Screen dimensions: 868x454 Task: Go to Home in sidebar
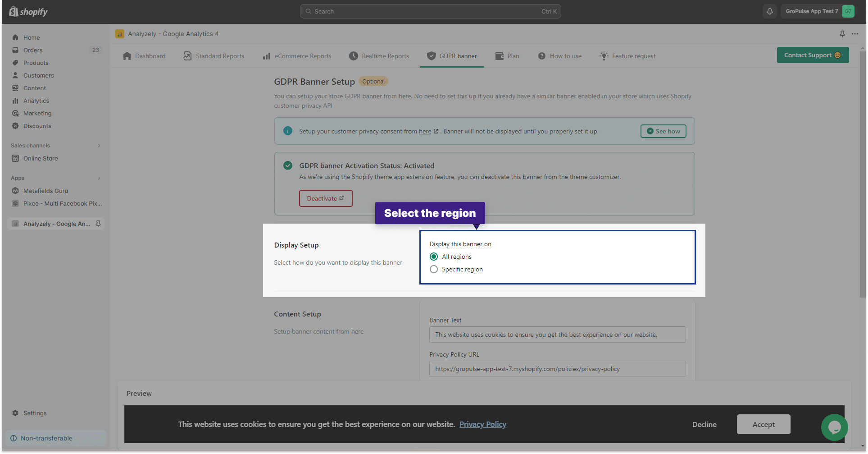[x=32, y=37]
